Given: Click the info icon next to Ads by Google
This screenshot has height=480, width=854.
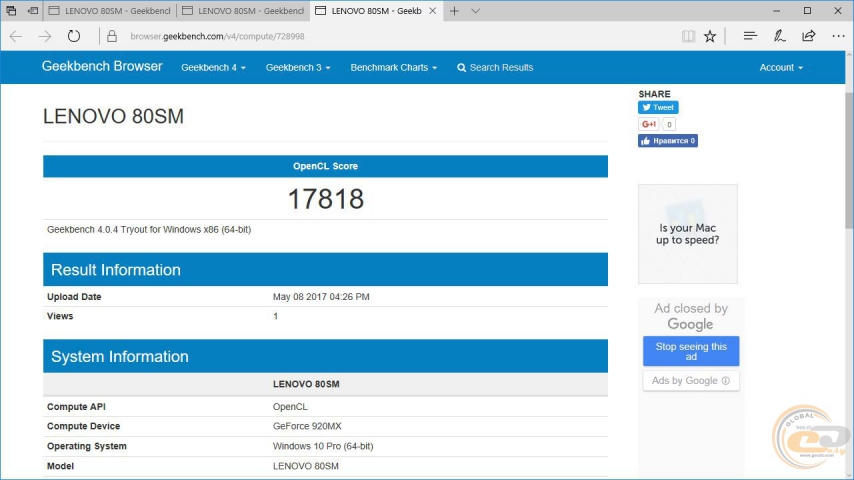Looking at the screenshot, I should [725, 381].
